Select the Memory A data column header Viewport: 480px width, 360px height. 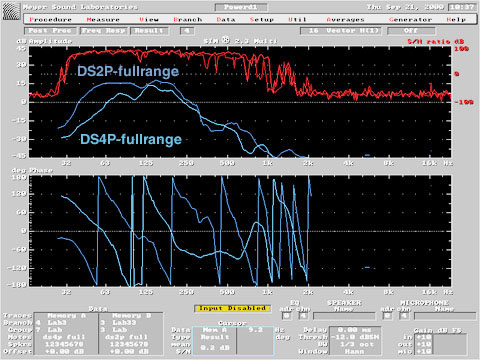point(67,315)
